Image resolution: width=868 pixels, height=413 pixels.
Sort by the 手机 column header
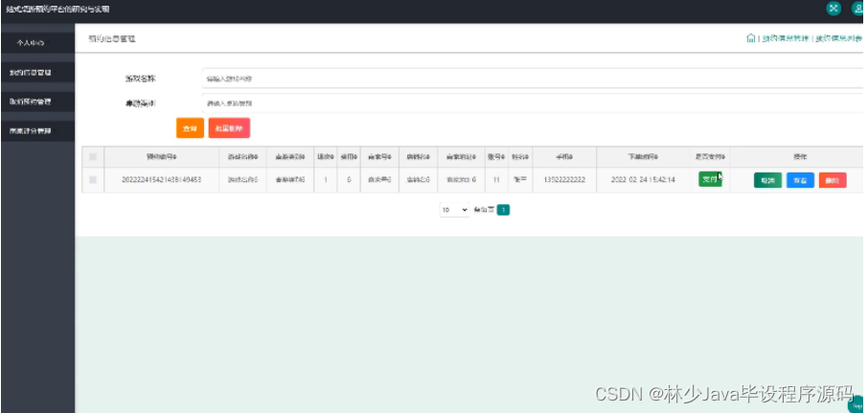coord(564,157)
